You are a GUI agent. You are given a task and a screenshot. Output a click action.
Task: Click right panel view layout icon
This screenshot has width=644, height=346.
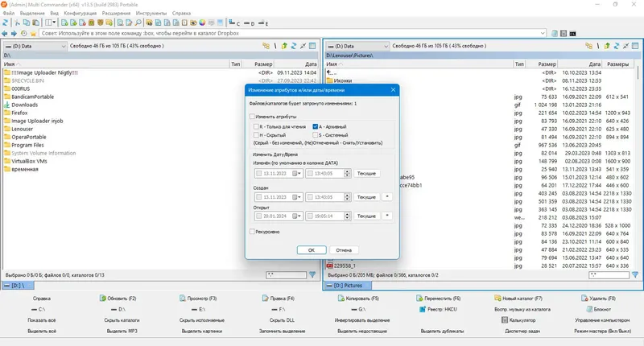(x=635, y=46)
